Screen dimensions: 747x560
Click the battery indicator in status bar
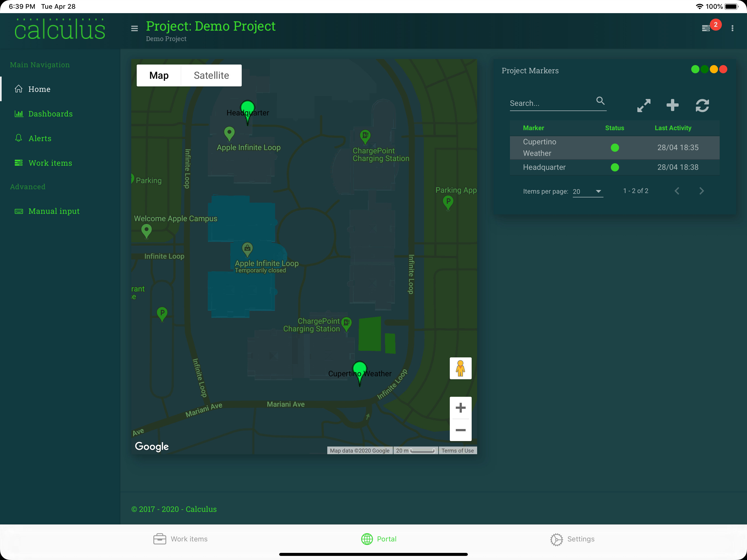[x=731, y=6]
